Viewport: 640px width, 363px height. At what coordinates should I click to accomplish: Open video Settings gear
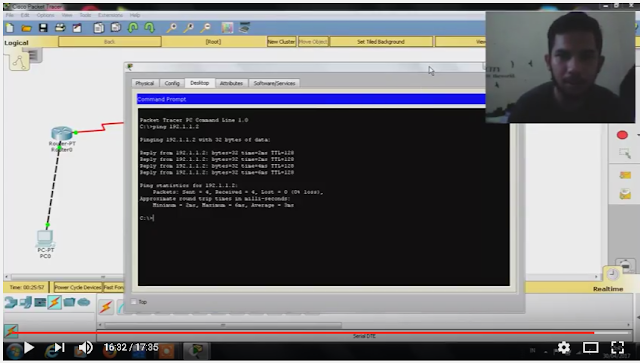pos(564,348)
